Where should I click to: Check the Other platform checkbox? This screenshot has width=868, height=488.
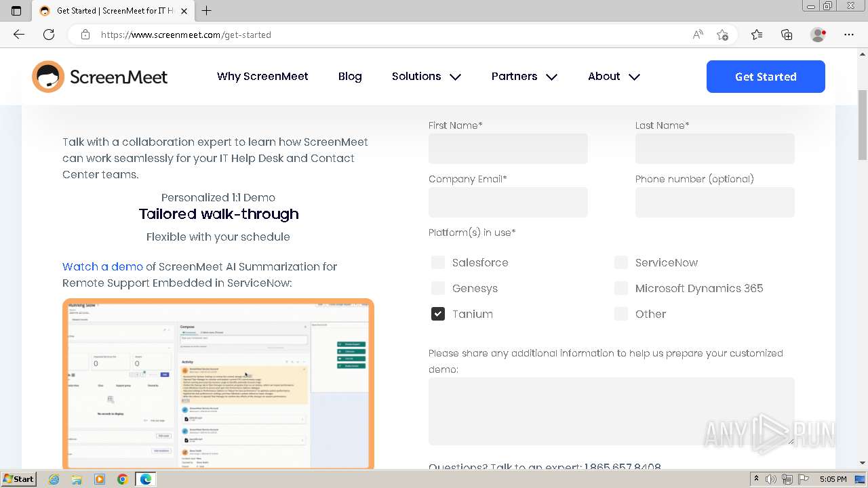[x=621, y=314]
